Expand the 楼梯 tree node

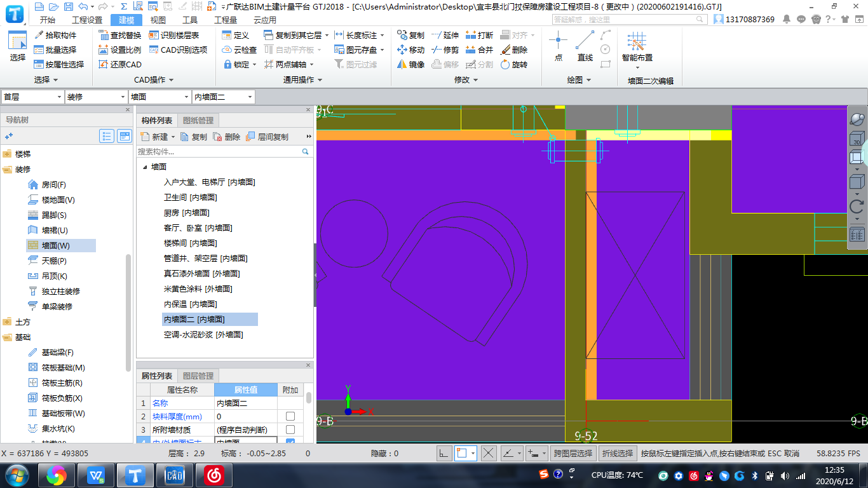[7, 154]
